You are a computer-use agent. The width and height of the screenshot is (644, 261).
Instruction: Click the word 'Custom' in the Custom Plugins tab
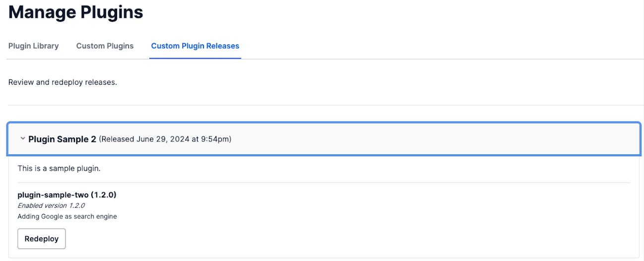(89, 46)
